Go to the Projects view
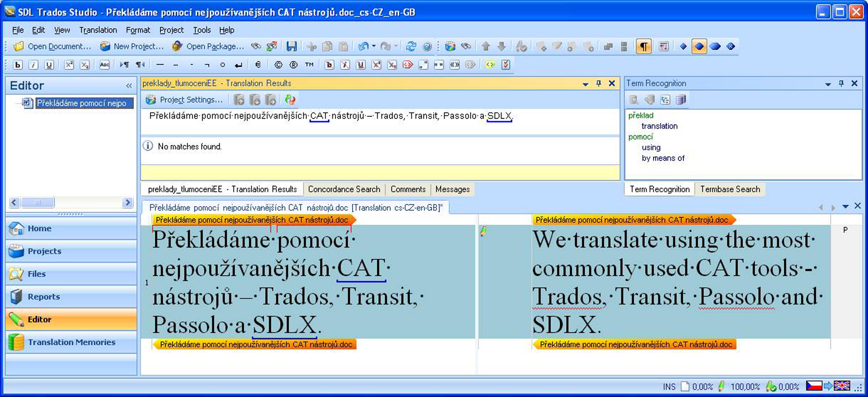Screen dimensions: 868x397 71,251
